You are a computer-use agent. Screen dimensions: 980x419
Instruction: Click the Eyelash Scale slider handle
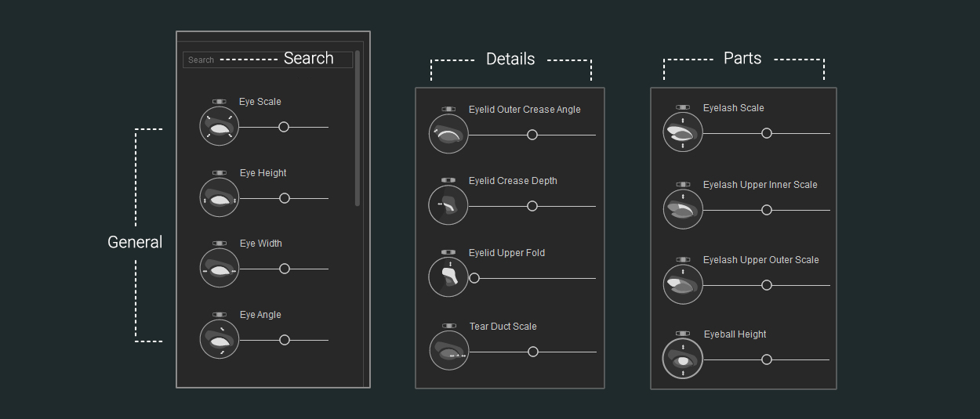(767, 133)
